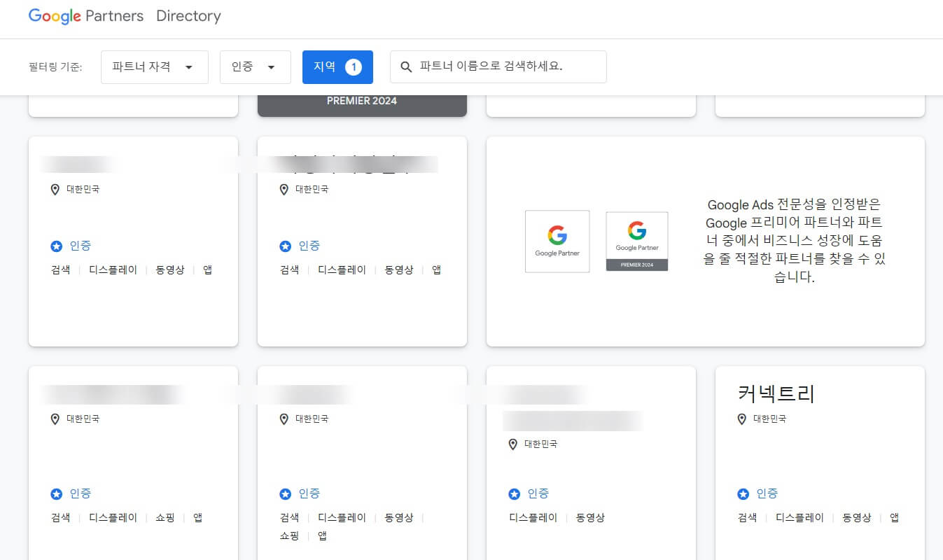Click the Google Ads 전문성 description text
Viewport: 943px width, 560px height.
pos(794,241)
